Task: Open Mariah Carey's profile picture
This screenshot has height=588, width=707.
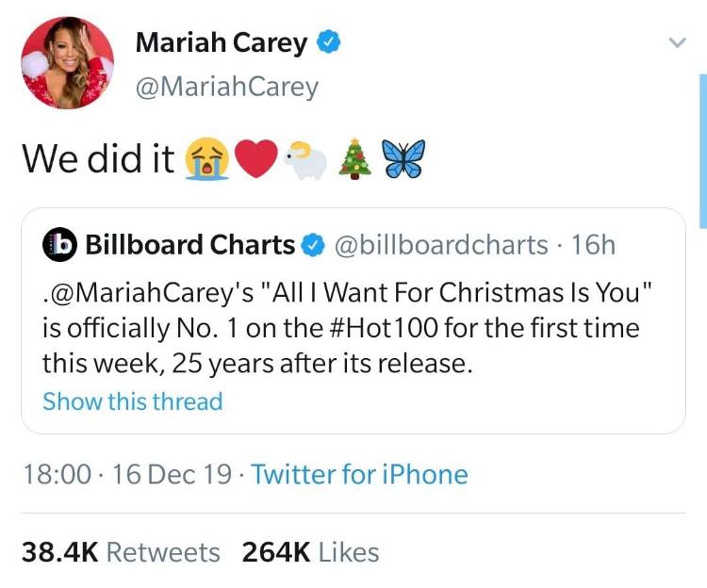Action: tap(67, 62)
